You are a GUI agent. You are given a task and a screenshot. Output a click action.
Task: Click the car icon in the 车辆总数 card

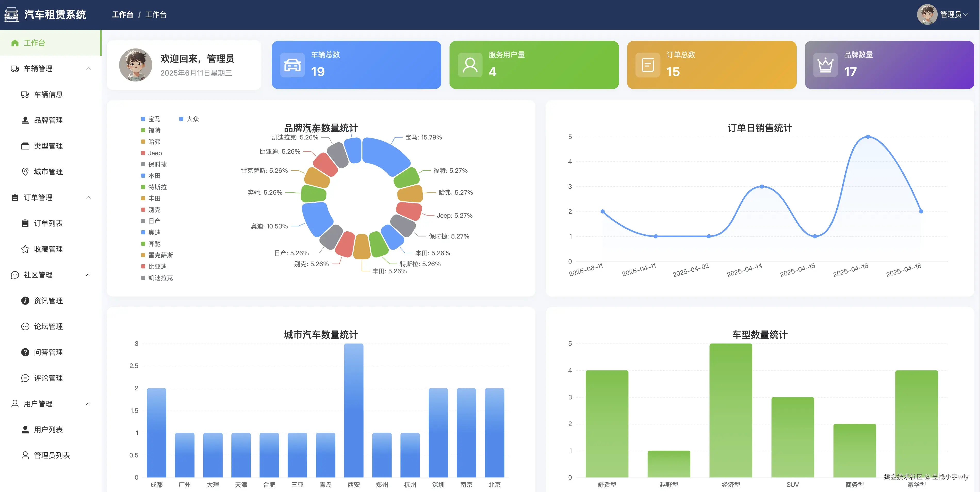point(292,65)
